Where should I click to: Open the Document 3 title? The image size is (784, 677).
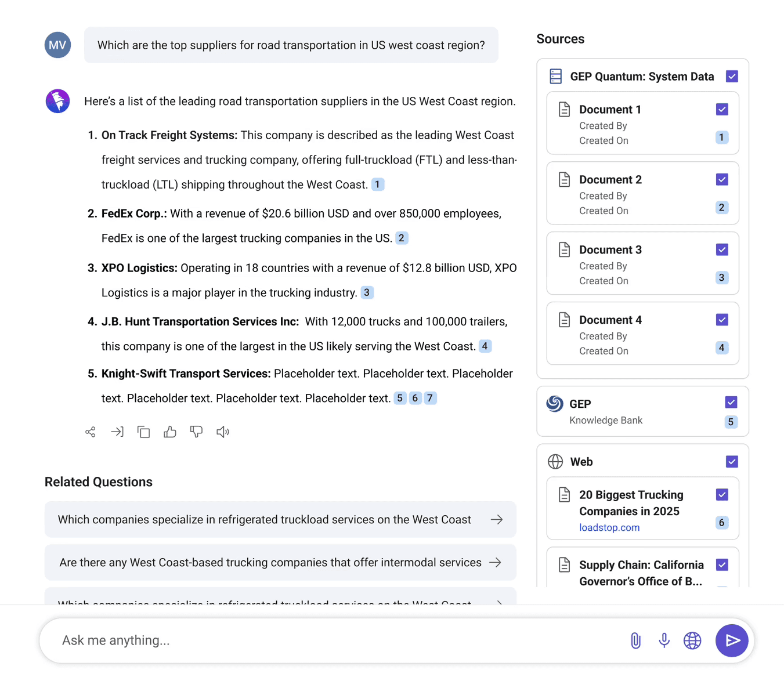610,250
